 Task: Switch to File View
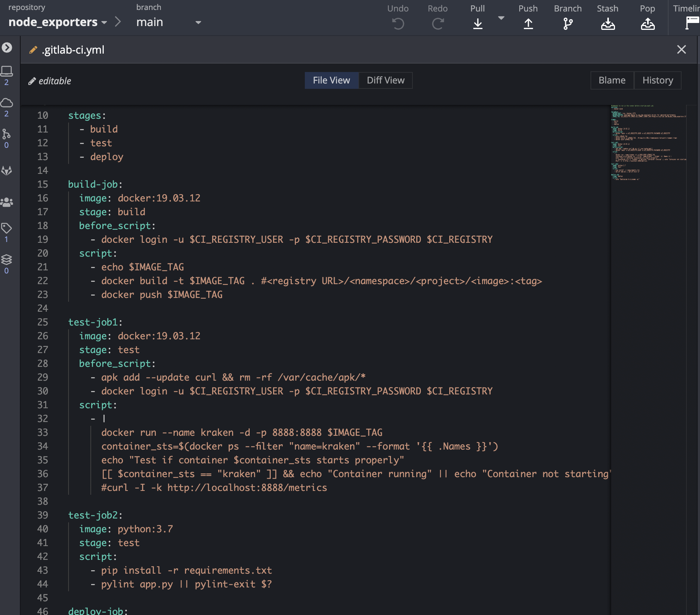click(x=331, y=80)
